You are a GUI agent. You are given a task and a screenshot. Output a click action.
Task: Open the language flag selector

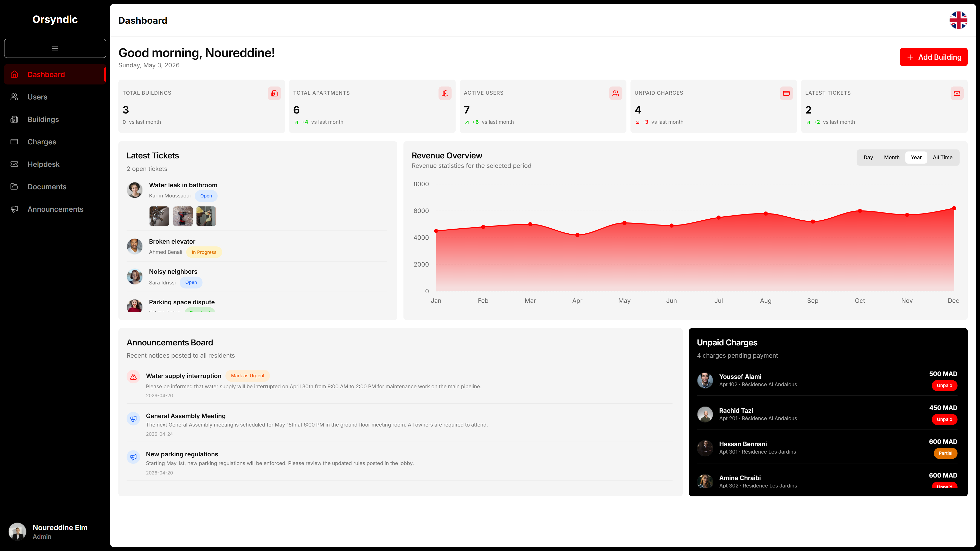[x=958, y=20]
